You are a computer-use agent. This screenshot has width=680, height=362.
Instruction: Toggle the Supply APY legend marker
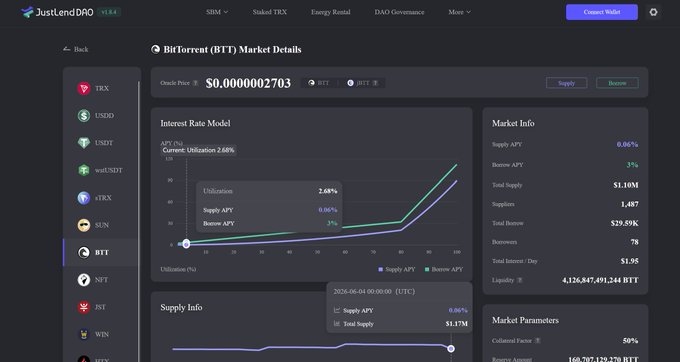[380, 270]
